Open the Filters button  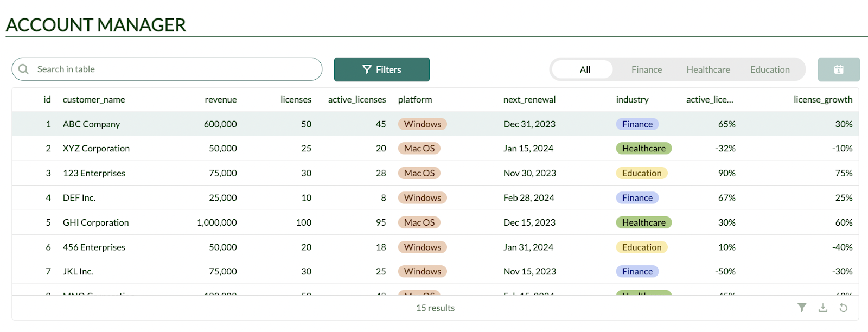[x=382, y=69]
